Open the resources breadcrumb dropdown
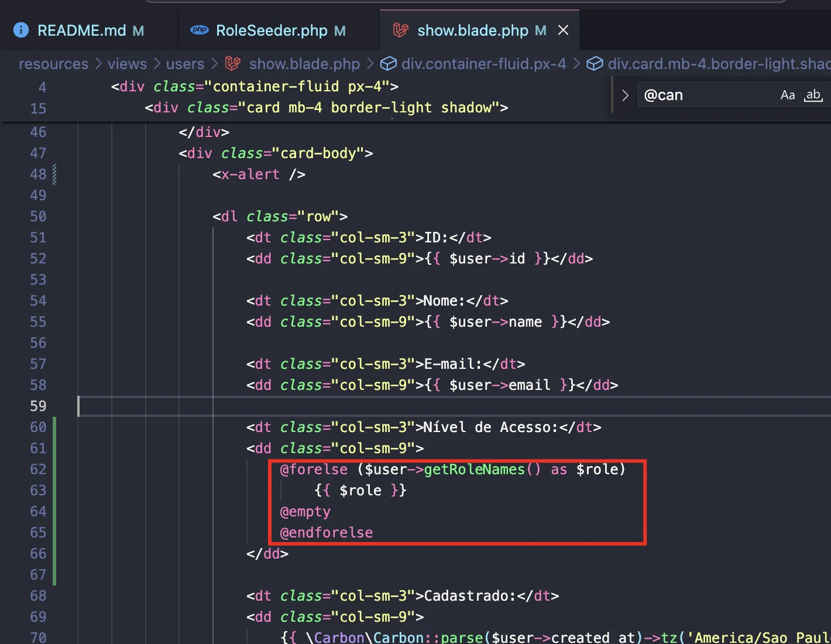The height and width of the screenshot is (644, 831). 53,63
